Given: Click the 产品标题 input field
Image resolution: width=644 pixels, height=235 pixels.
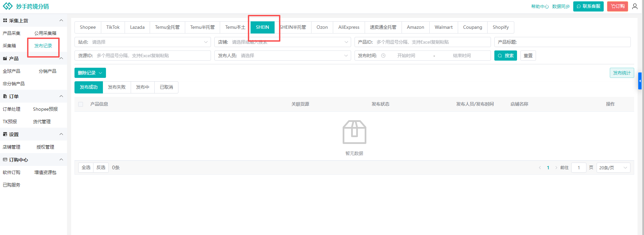Looking at the screenshot, I should pos(572,42).
